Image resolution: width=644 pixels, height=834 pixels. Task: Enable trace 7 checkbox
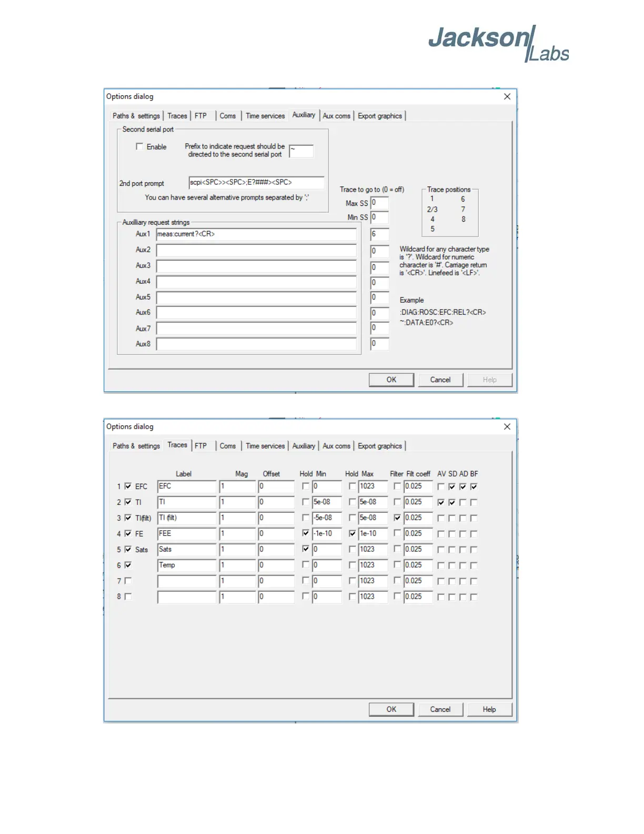[128, 581]
